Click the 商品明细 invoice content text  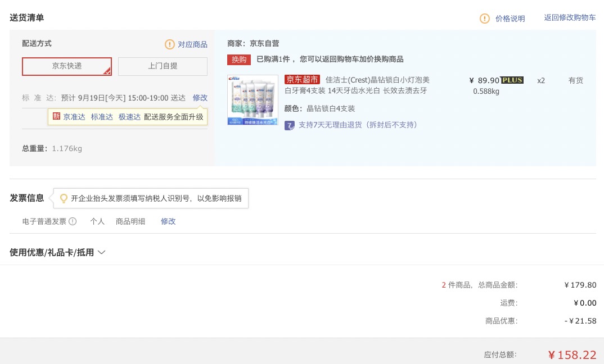(130, 221)
